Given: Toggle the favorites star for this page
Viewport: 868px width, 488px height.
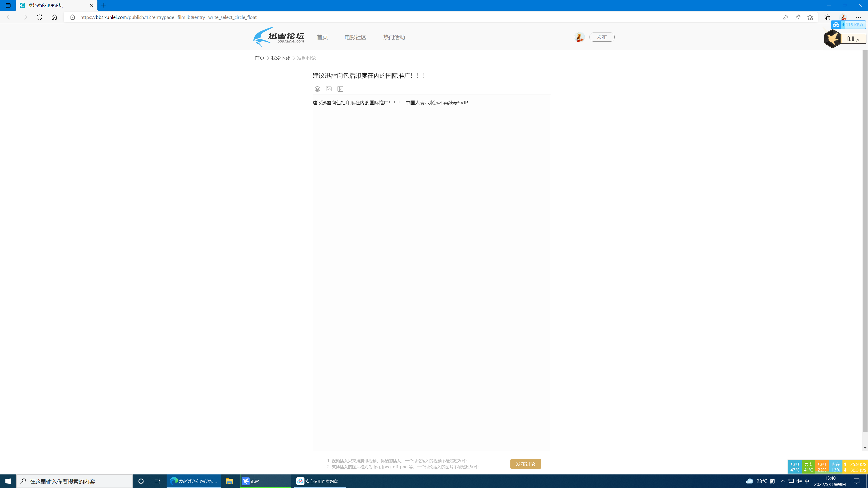Looking at the screenshot, I should (809, 17).
